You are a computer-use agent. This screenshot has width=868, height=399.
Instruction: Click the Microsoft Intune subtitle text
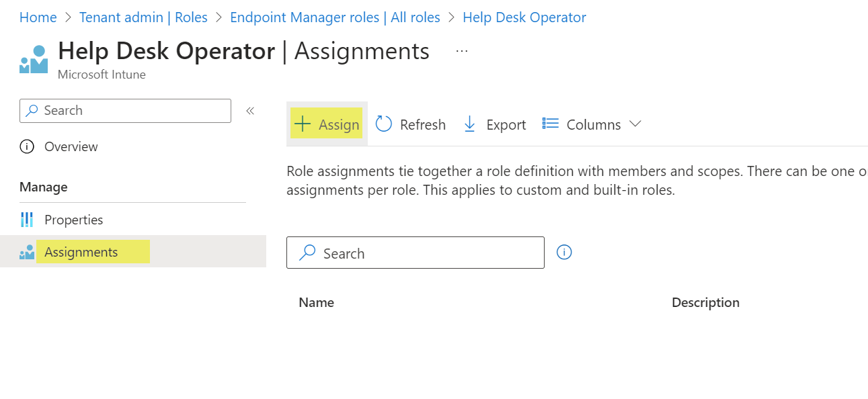(x=102, y=75)
